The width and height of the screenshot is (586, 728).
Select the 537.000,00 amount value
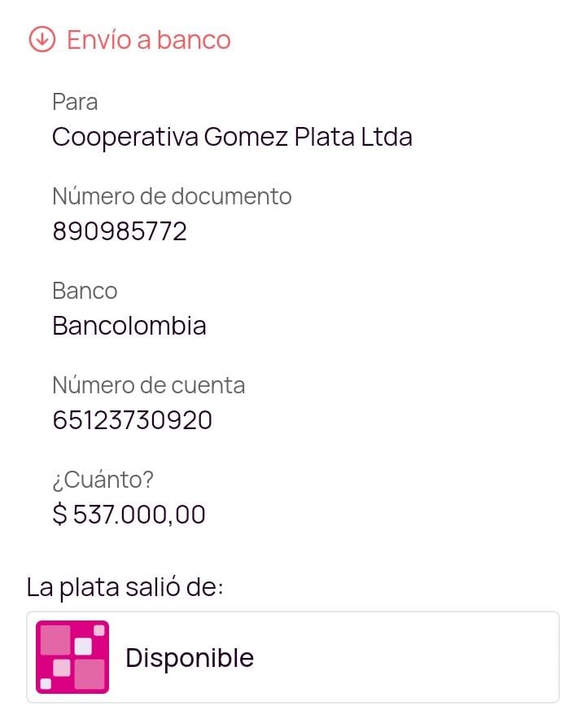tap(139, 515)
